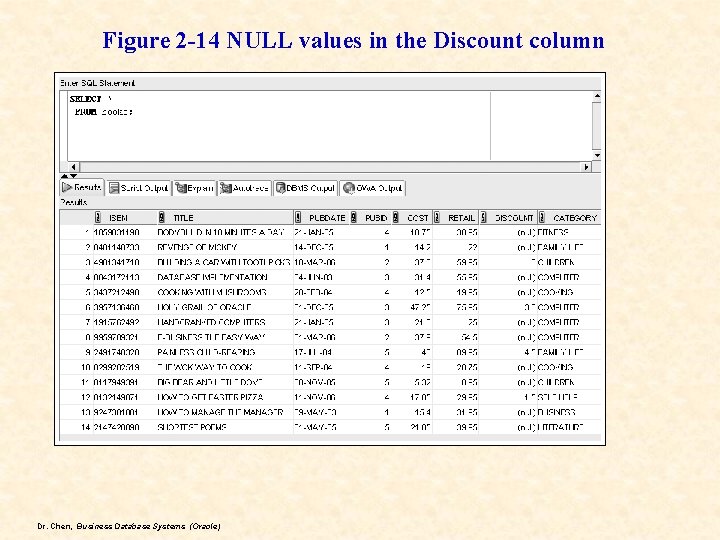Open the DBMS Output tab

pos(305,188)
